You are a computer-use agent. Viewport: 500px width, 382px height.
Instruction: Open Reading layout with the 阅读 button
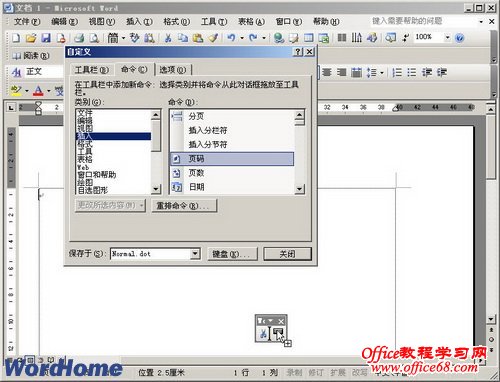[x=31, y=56]
